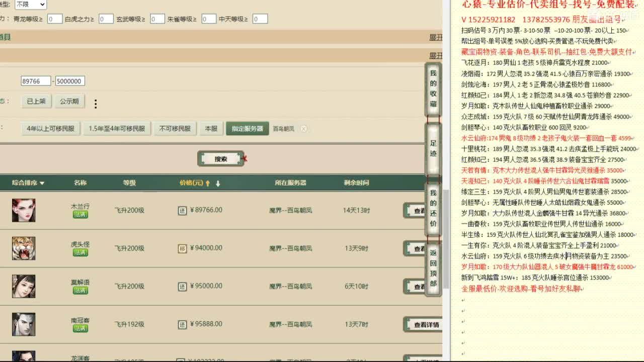Open 综合排序 sort dropdown
The height and width of the screenshot is (362, 644).
coord(28,183)
